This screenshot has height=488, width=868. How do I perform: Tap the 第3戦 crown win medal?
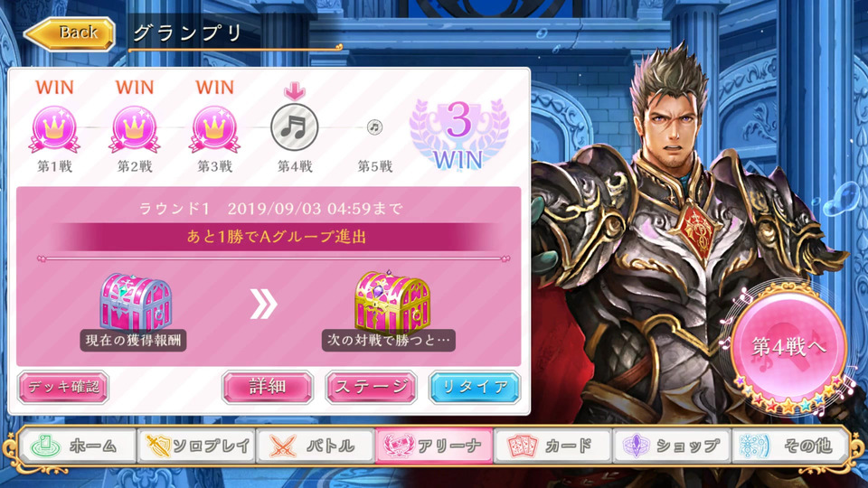215,129
